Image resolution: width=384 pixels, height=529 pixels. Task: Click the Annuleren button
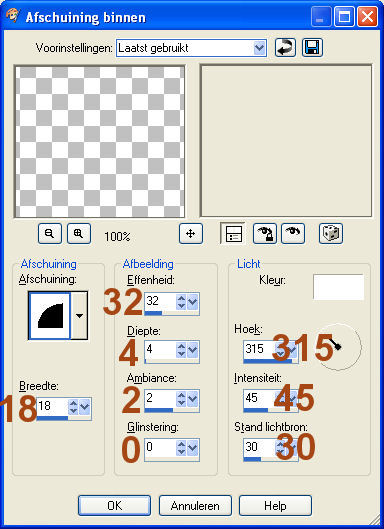[x=195, y=505]
